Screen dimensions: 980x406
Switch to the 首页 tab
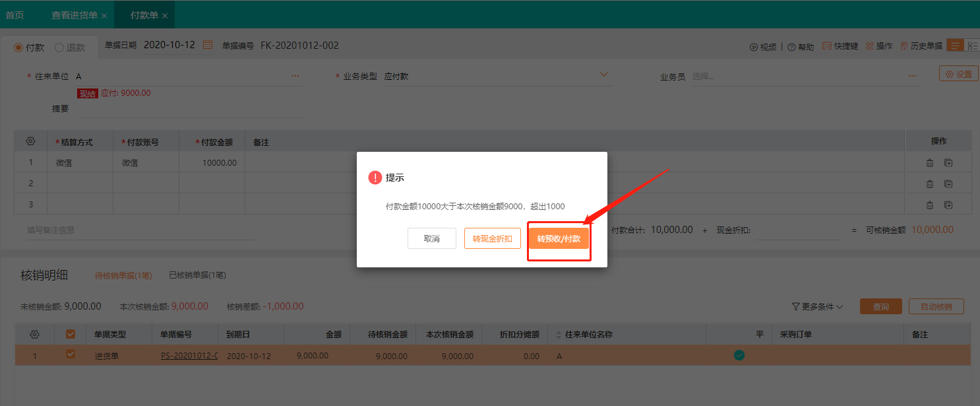coord(15,15)
